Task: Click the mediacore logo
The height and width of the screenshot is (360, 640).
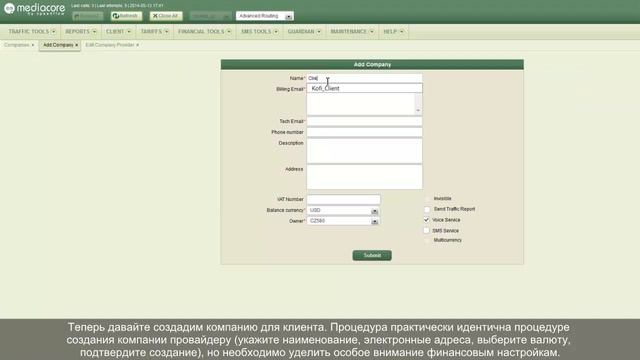Action: (x=34, y=9)
